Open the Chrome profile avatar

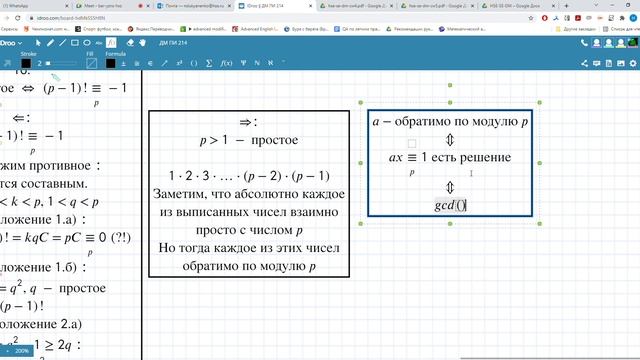[x=633, y=18]
